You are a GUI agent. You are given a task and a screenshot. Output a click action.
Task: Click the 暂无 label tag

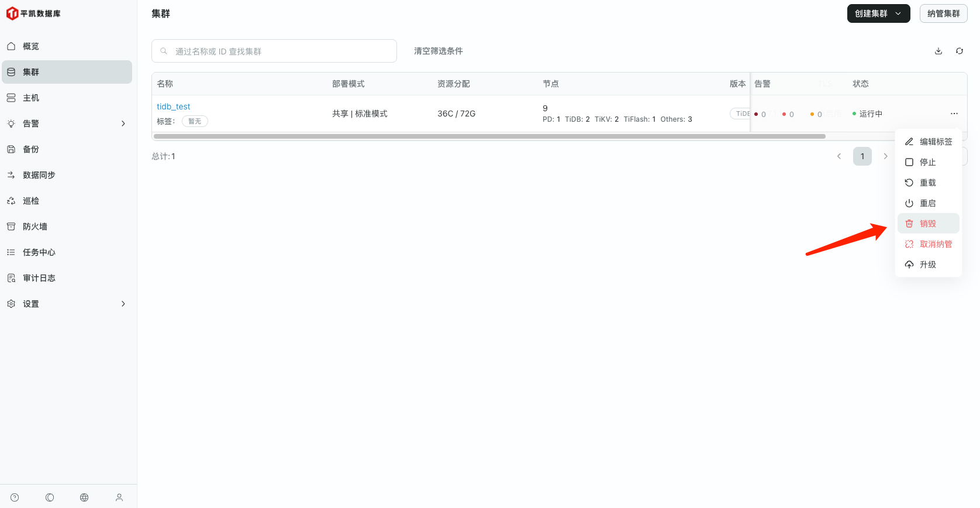(195, 121)
